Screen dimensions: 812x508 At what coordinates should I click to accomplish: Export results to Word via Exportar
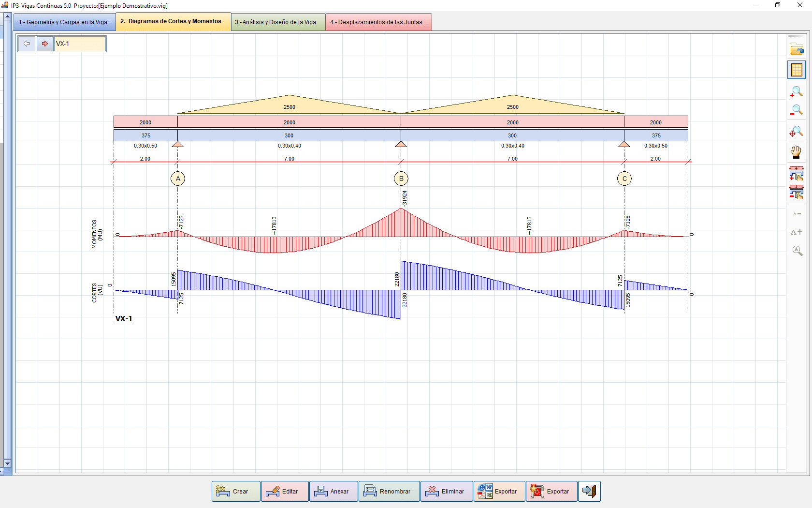(x=499, y=491)
